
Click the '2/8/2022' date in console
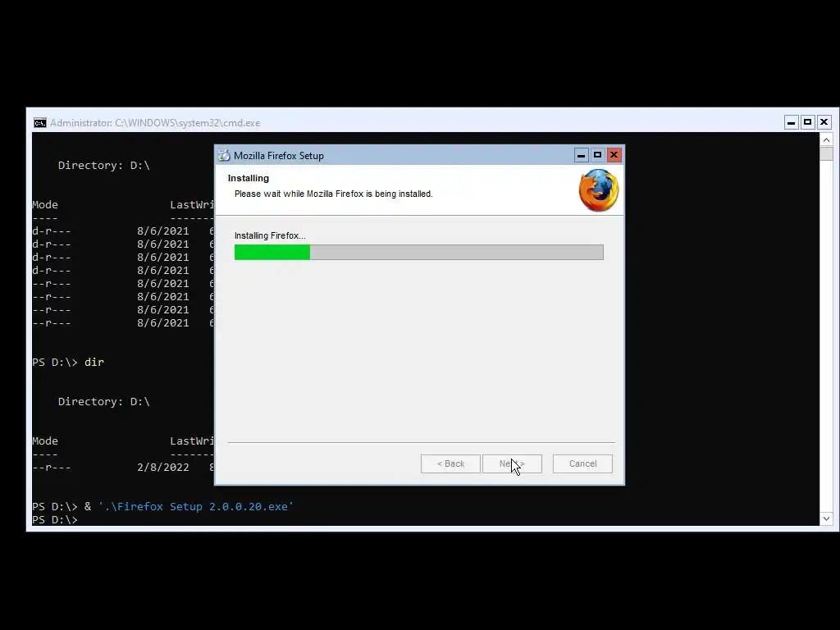tap(163, 467)
